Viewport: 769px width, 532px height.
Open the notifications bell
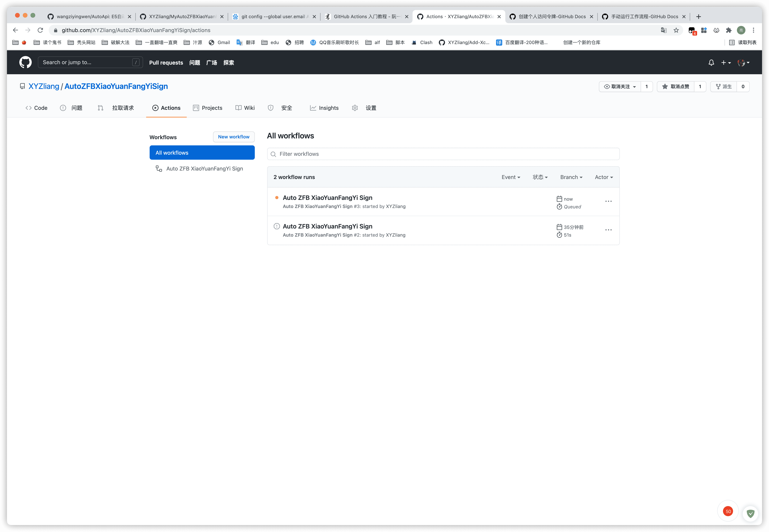pyautogui.click(x=711, y=62)
